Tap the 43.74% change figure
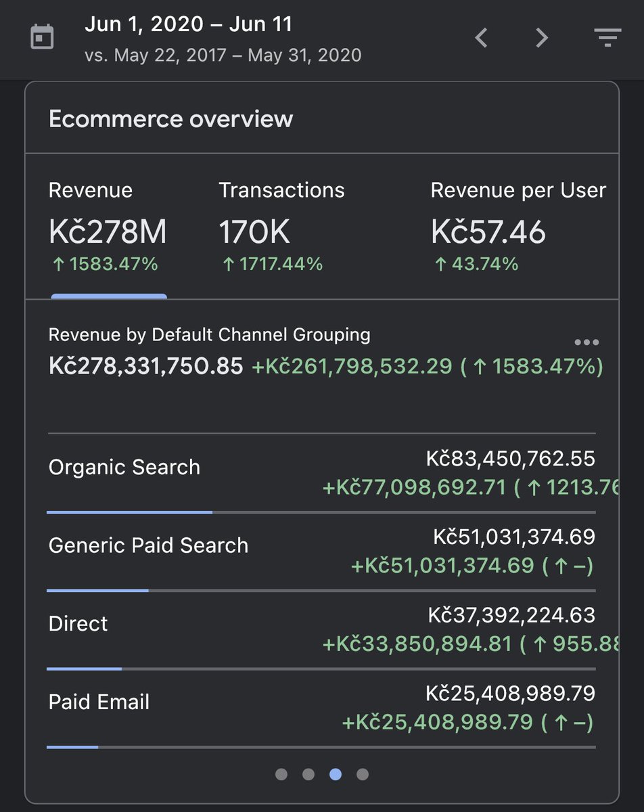This screenshot has width=644, height=812. [x=476, y=265]
